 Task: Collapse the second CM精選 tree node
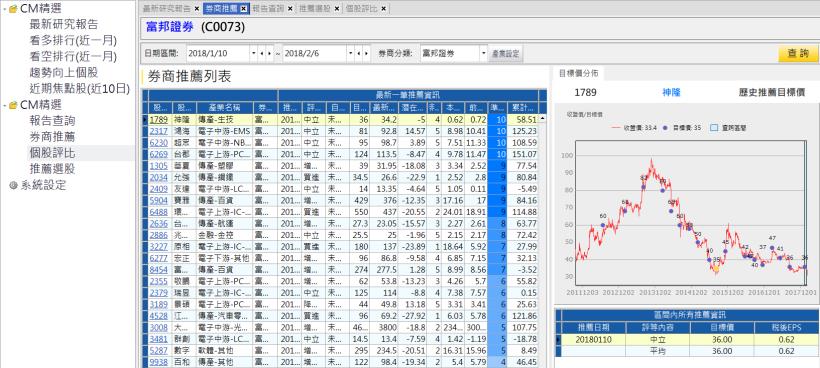[x=5, y=105]
